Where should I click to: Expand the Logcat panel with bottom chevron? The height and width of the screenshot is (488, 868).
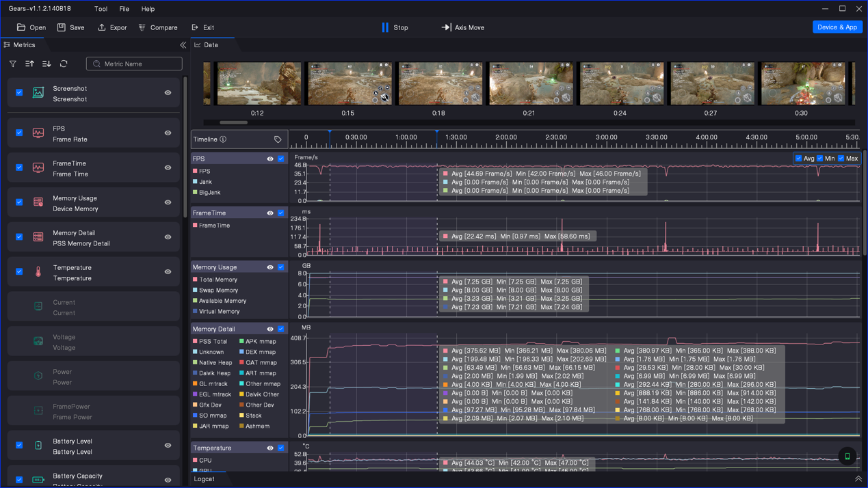click(x=858, y=479)
